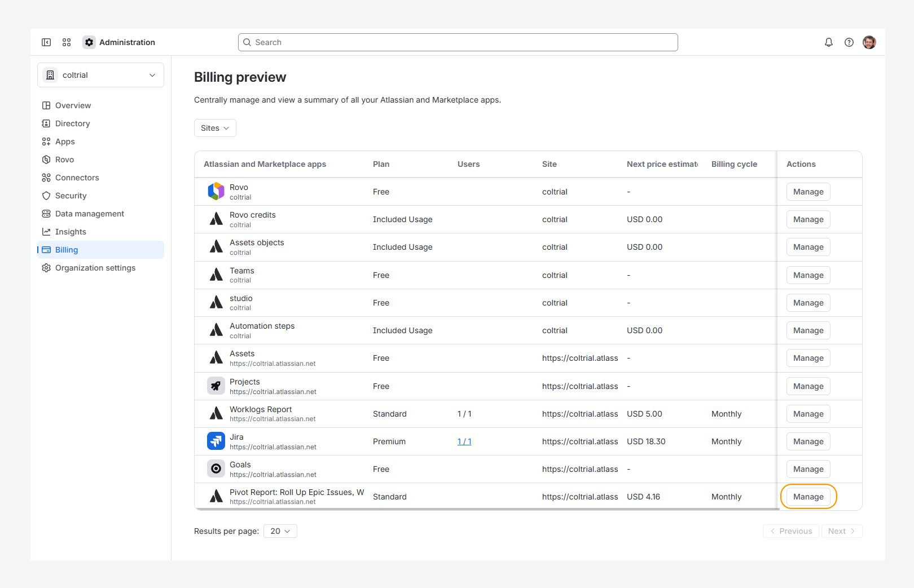914x588 pixels.
Task: Open the Jira users 1 / 1 link
Action: pos(464,441)
